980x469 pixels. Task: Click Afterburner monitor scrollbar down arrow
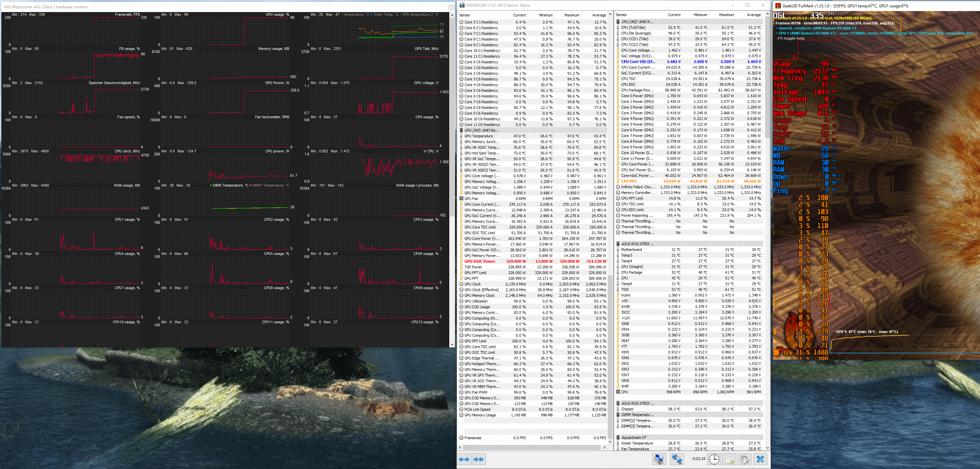(452, 344)
